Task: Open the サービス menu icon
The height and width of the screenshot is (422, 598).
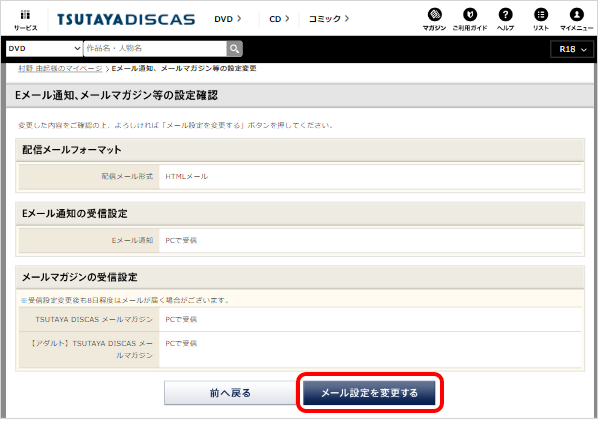Action: click(25, 20)
